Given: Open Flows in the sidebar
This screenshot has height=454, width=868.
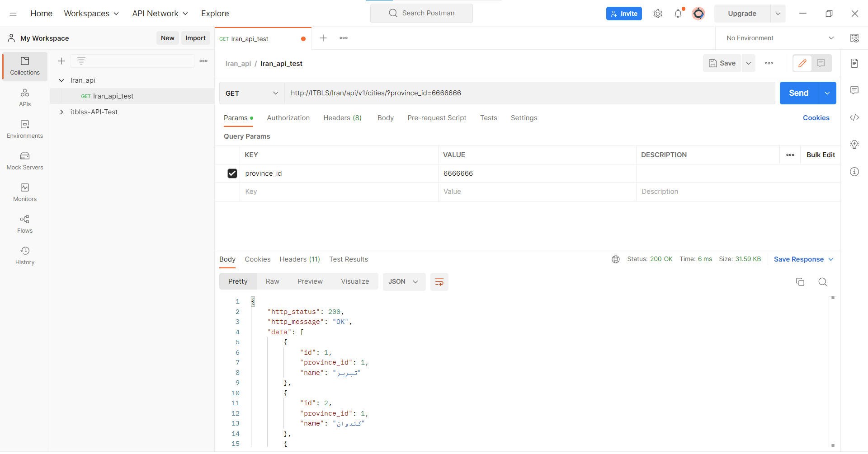Looking at the screenshot, I should (25, 224).
